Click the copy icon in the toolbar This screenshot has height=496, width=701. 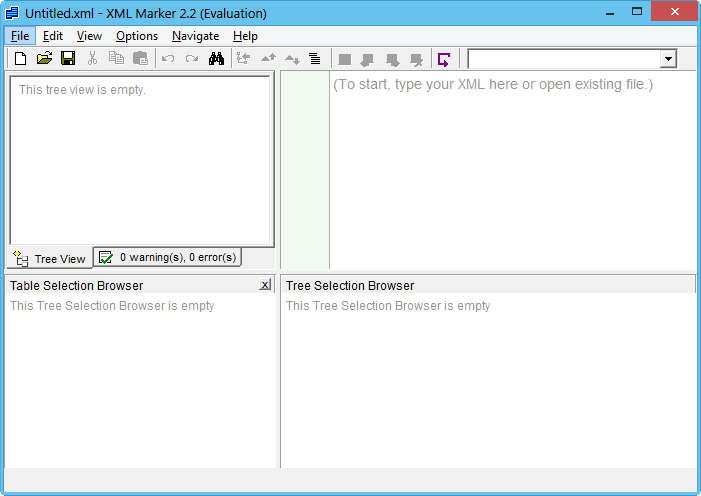tap(116, 59)
